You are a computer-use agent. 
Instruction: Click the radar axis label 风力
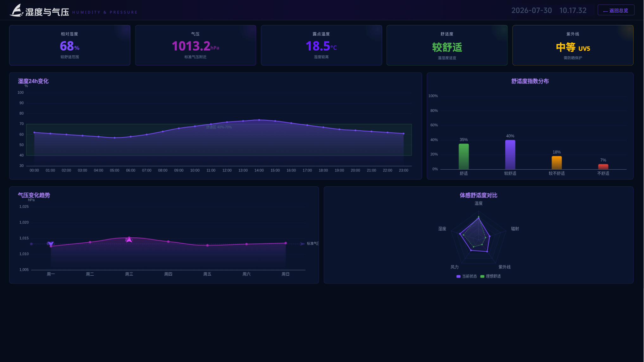pyautogui.click(x=455, y=267)
